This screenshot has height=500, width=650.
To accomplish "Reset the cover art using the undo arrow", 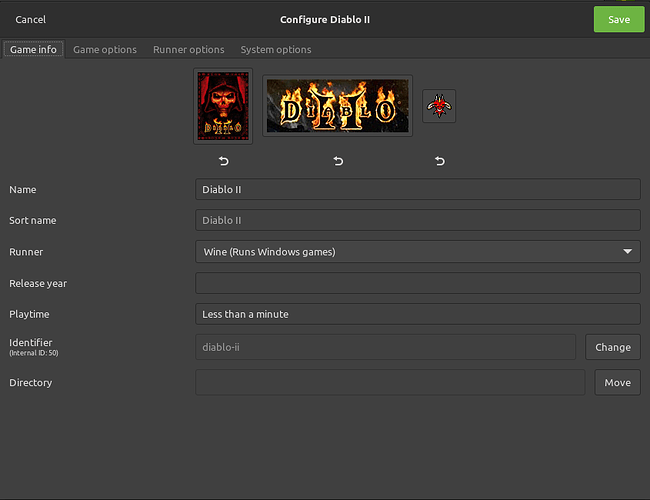I will click(223, 161).
